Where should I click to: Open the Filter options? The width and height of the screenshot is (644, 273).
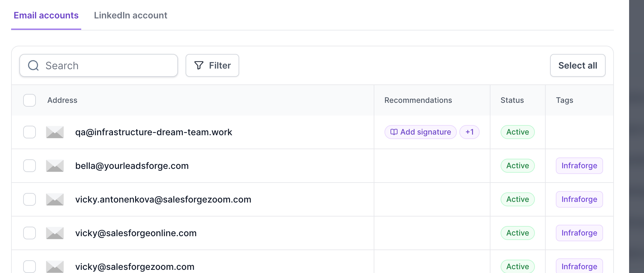point(212,65)
